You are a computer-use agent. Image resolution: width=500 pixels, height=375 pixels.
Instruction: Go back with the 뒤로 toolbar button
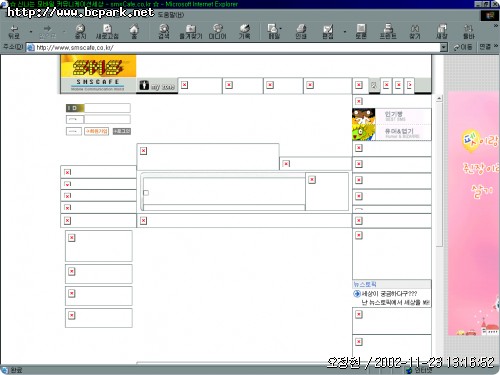[x=14, y=32]
